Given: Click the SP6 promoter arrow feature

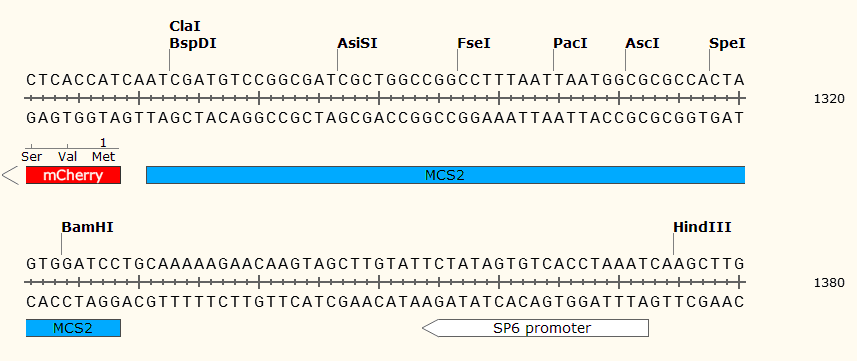Looking at the screenshot, I should tap(535, 328).
